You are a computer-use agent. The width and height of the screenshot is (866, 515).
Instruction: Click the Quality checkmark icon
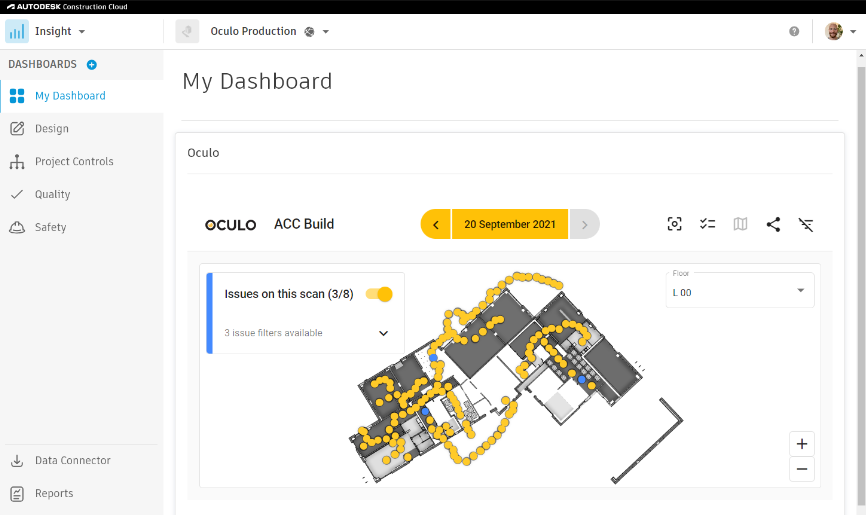tap(17, 195)
